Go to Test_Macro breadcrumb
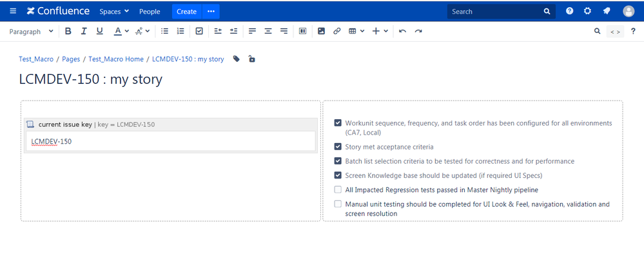The image size is (644, 259). tap(36, 59)
